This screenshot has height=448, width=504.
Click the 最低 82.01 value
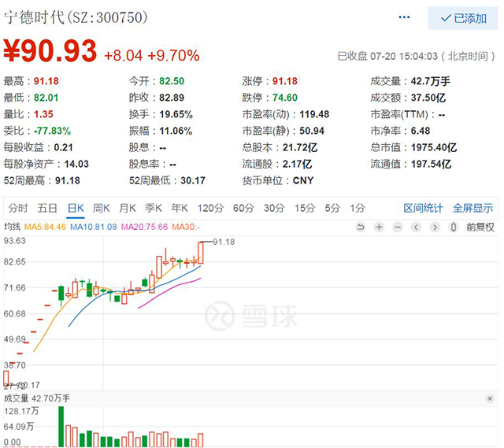pos(46,98)
